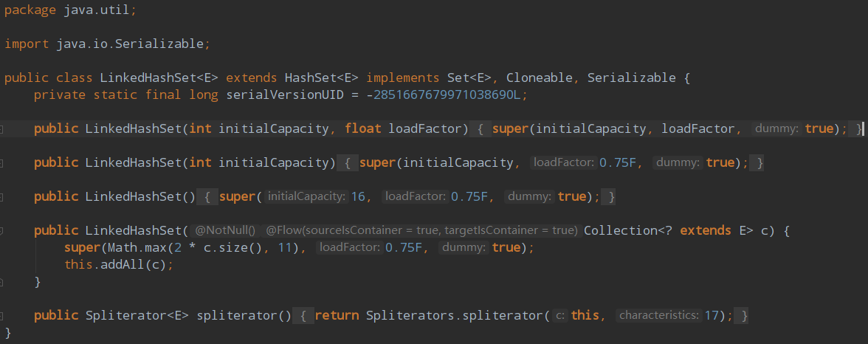The height and width of the screenshot is (344, 868).
Task: Click the Spliterators class reference
Action: point(410,316)
